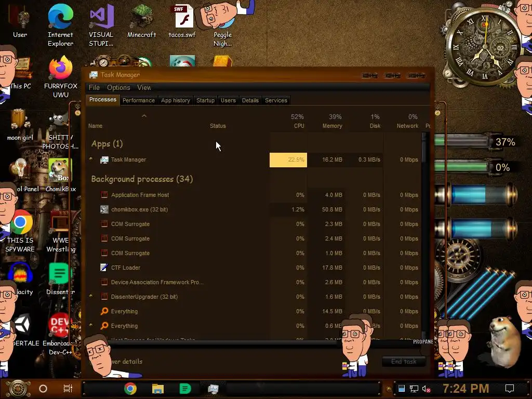
Task: Switch to the App history tab
Action: pos(176,100)
